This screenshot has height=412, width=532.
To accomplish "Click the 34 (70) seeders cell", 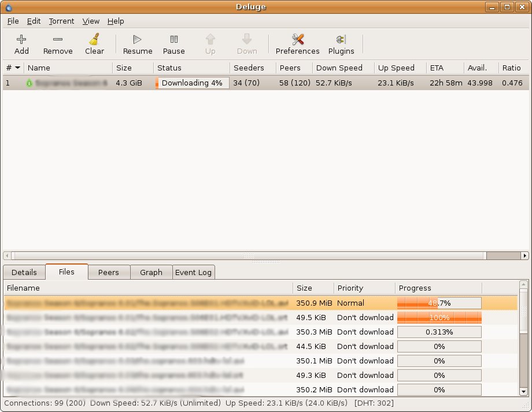I will 246,83.
